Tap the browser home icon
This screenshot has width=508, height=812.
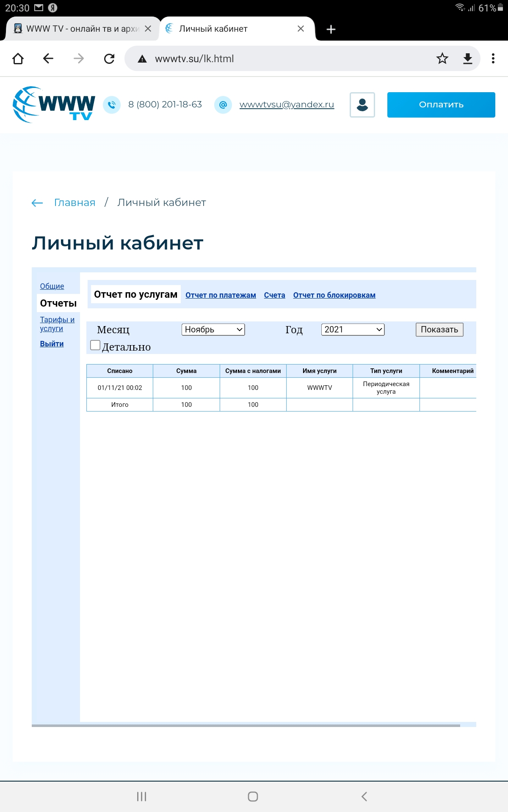[x=18, y=58]
